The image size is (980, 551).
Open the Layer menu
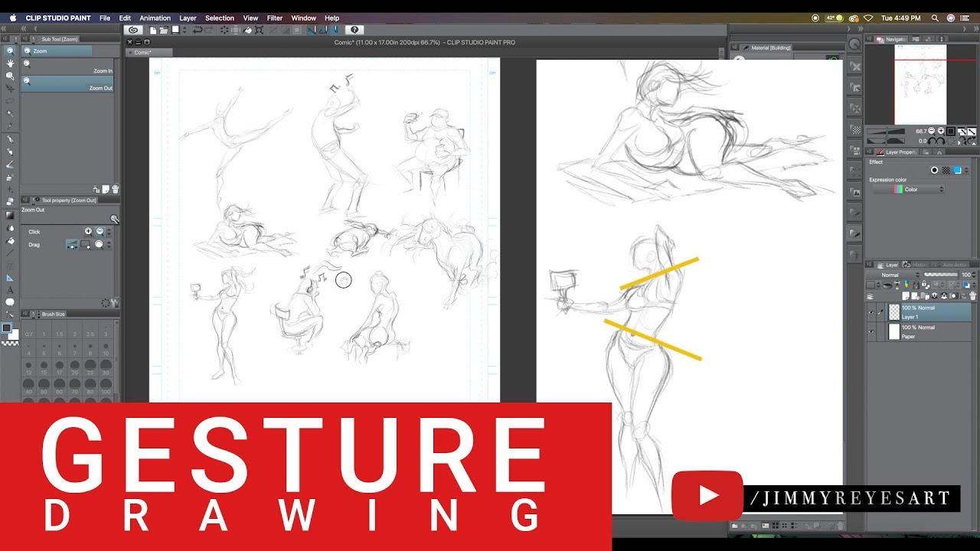[188, 18]
